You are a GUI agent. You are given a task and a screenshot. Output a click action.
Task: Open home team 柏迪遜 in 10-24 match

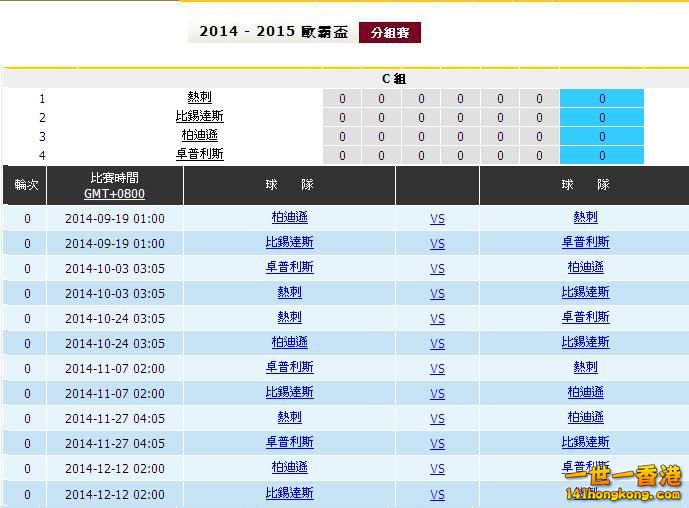290,342
